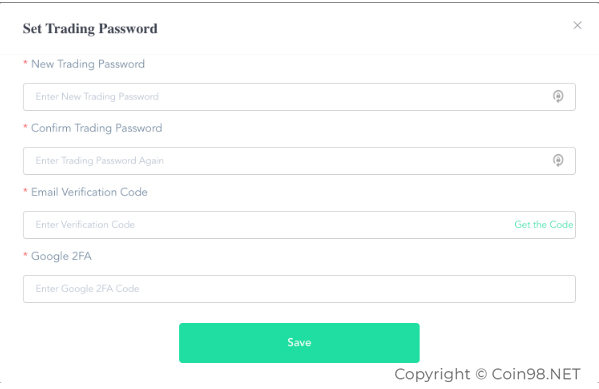Screen dimensions: 599x389
Task: Close the Set Trading Password dialog
Action: [577, 26]
